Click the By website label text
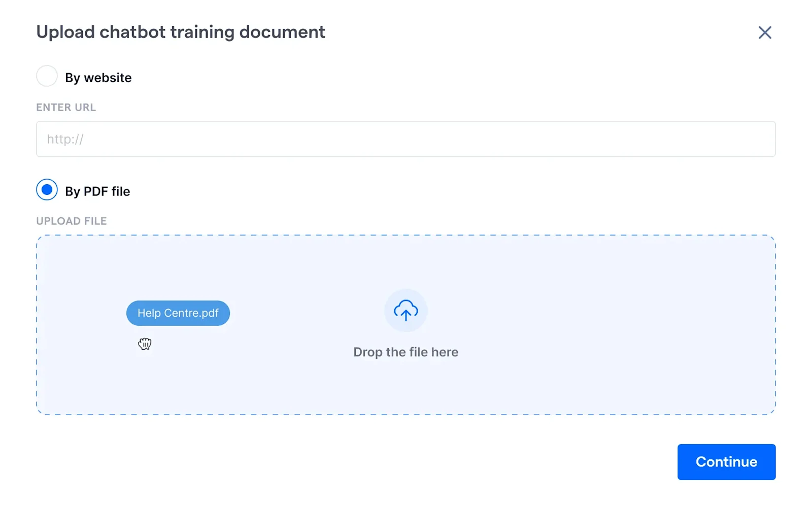 coord(98,77)
